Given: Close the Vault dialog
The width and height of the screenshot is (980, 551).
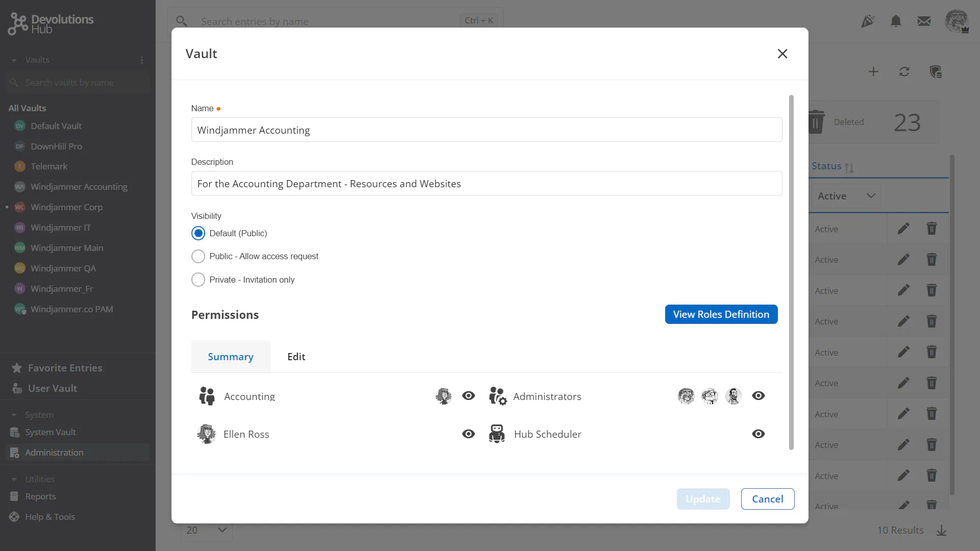Looking at the screenshot, I should pos(782,54).
